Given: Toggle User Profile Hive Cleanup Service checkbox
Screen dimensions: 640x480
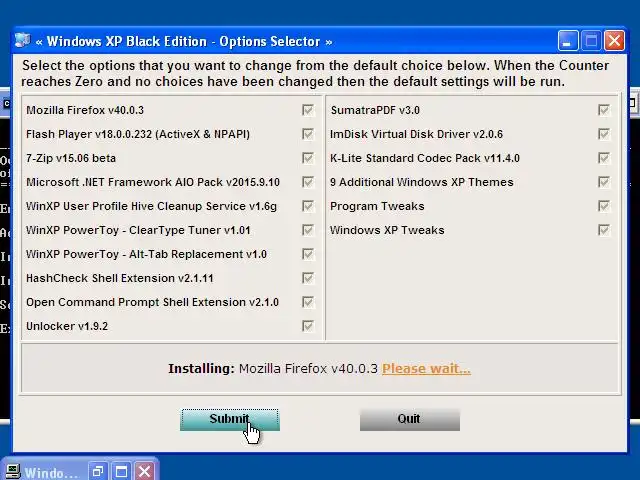Looking at the screenshot, I should [308, 206].
